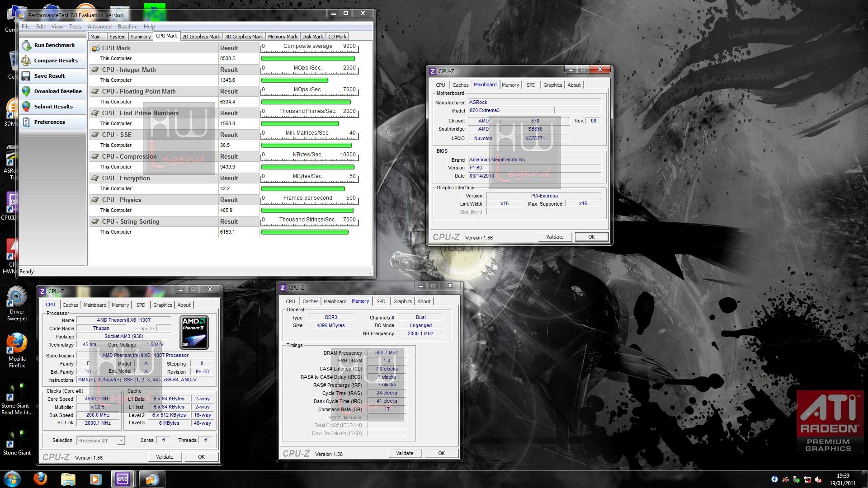
Task: Switch to the System tab in PerformanceTest
Action: click(117, 37)
